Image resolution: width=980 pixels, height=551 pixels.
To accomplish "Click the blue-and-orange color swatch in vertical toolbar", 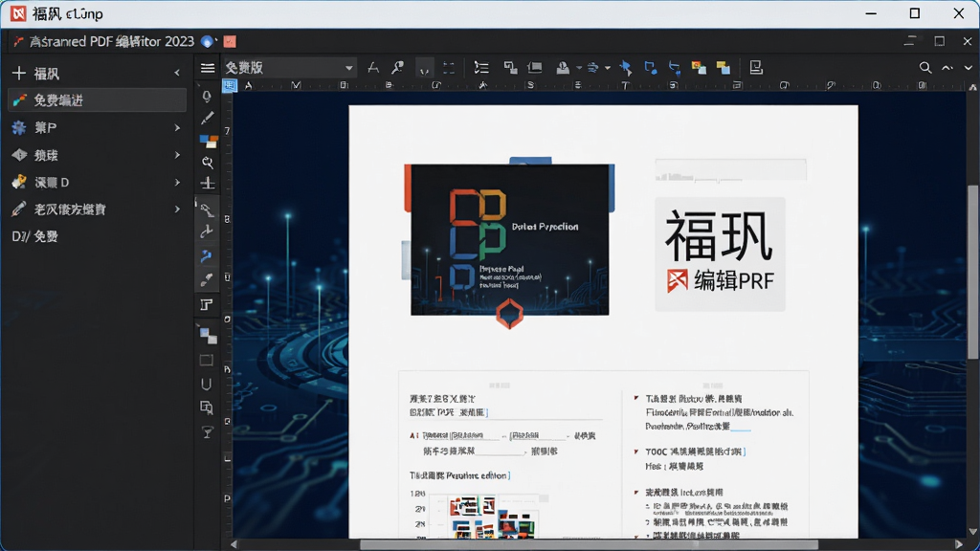I will tap(208, 142).
